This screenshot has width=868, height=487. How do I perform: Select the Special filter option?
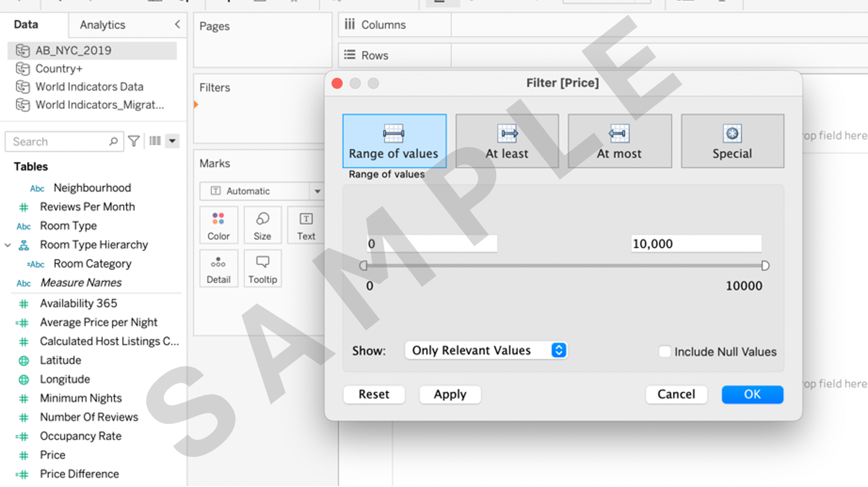tap(732, 141)
